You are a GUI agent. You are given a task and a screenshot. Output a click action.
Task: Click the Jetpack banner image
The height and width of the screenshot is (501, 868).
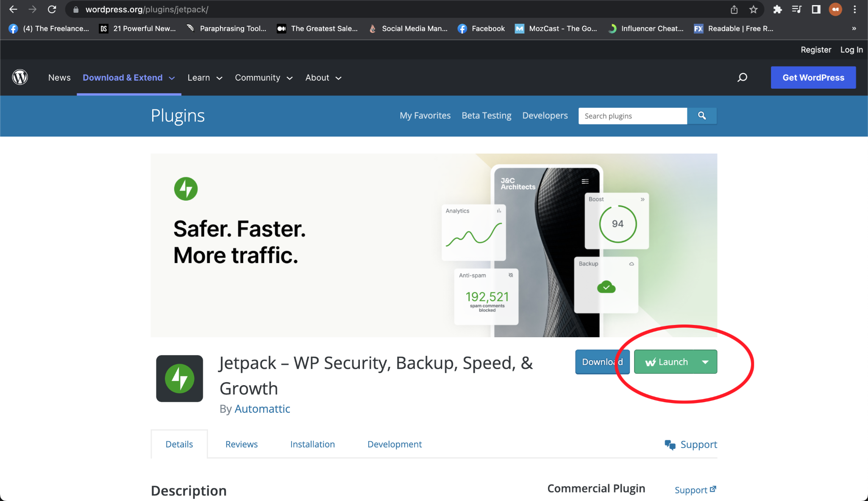434,245
